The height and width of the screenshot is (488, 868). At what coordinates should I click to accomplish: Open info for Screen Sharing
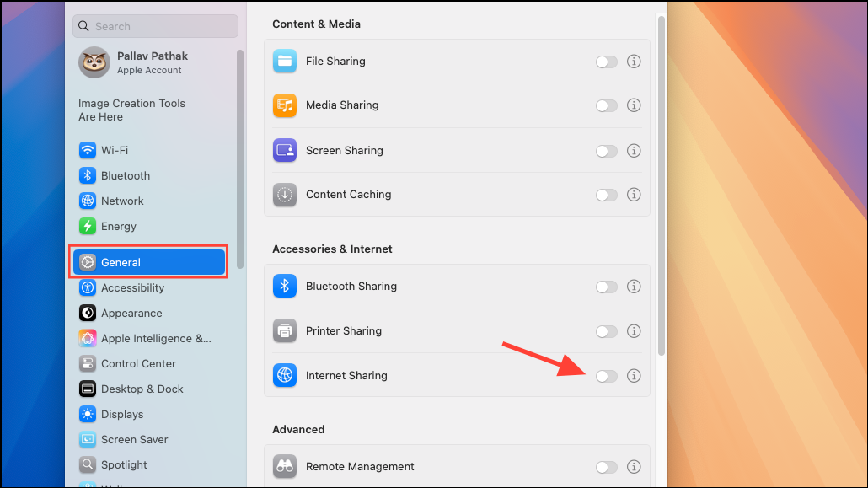[x=634, y=150]
